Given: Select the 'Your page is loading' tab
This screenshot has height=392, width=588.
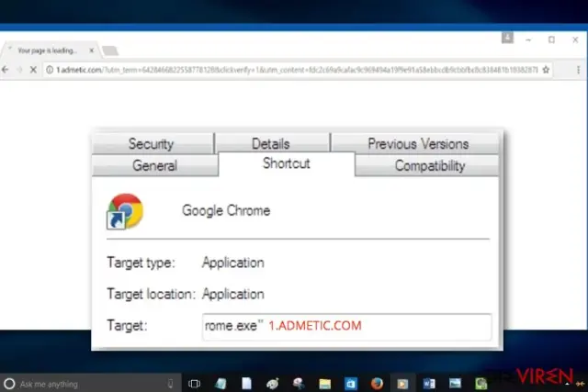Looking at the screenshot, I should tap(51, 50).
